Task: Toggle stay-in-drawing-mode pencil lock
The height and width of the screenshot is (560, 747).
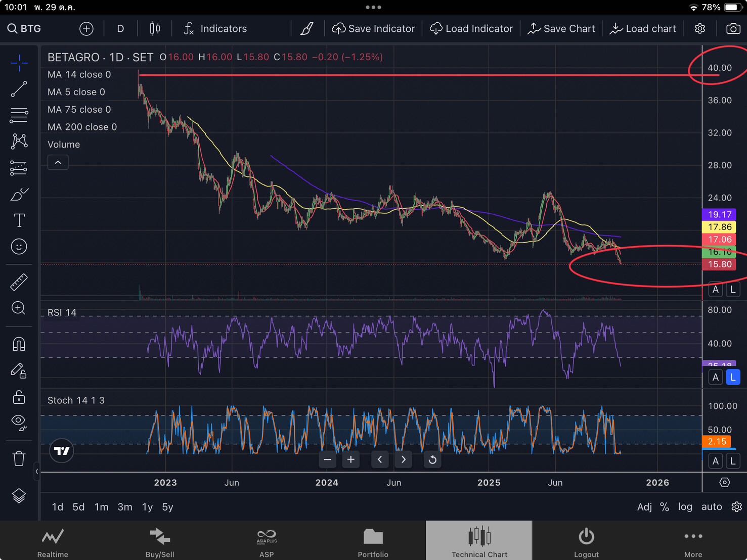Action: click(x=19, y=371)
